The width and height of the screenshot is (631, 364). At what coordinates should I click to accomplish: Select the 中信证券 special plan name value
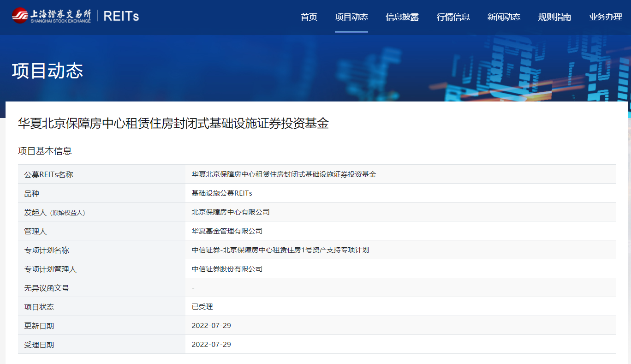[280, 250]
